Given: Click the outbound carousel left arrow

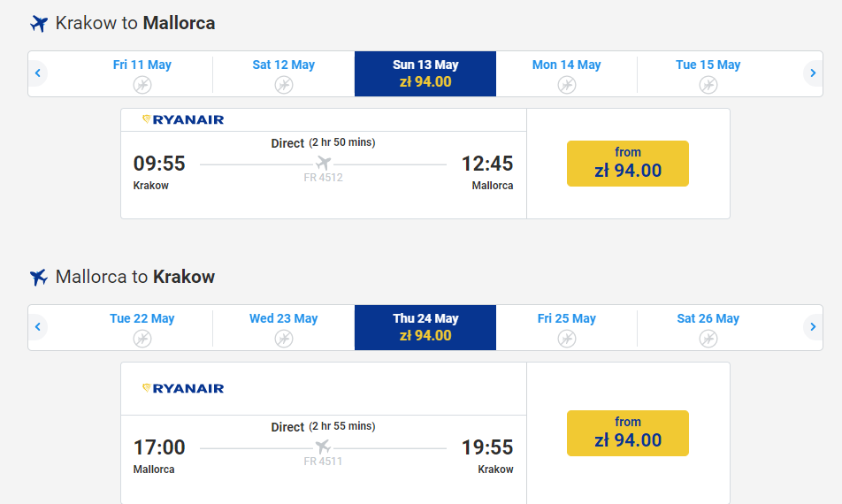Looking at the screenshot, I should tap(37, 73).
